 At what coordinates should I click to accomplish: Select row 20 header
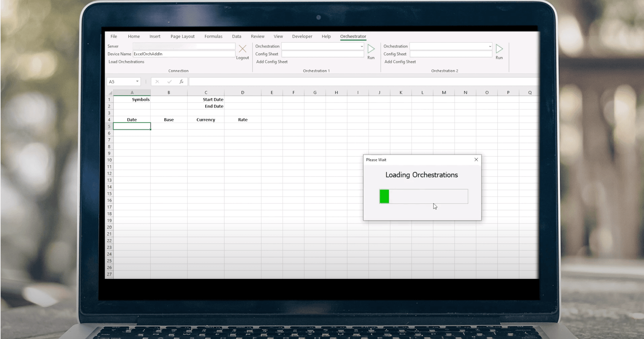point(109,227)
